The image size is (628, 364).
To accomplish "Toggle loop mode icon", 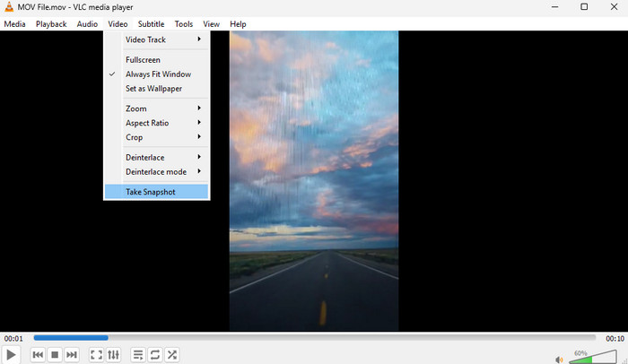I will pyautogui.click(x=155, y=355).
